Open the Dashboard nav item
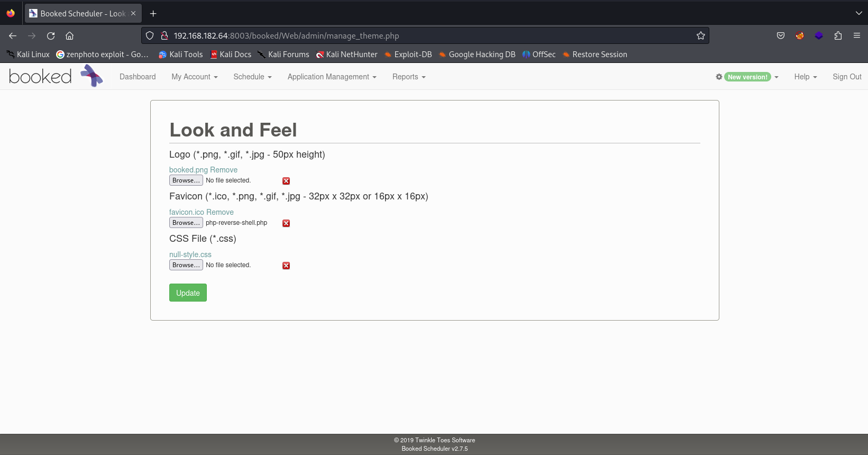Screen dimensions: 868x455 (x=138, y=77)
